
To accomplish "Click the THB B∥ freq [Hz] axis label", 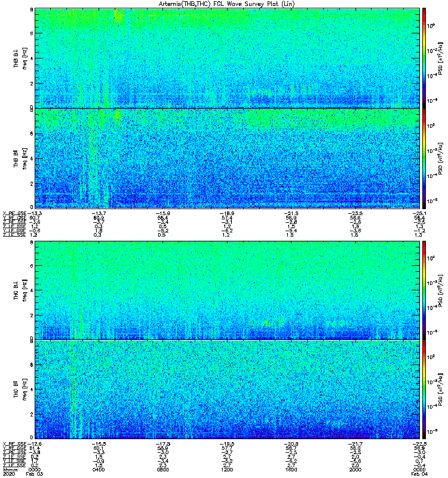I will (20, 158).
